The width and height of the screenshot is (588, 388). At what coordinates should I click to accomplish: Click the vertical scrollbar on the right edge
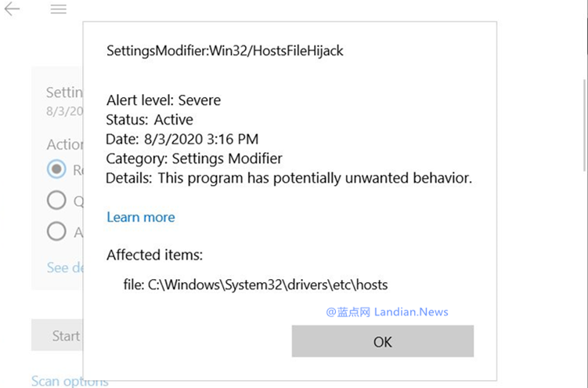[585, 125]
